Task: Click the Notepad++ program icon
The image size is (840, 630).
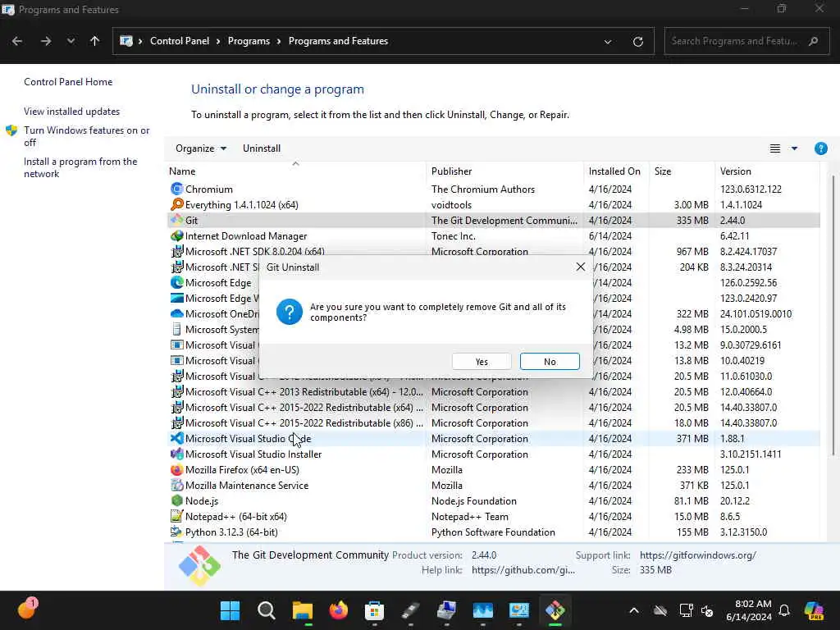Action: click(177, 516)
